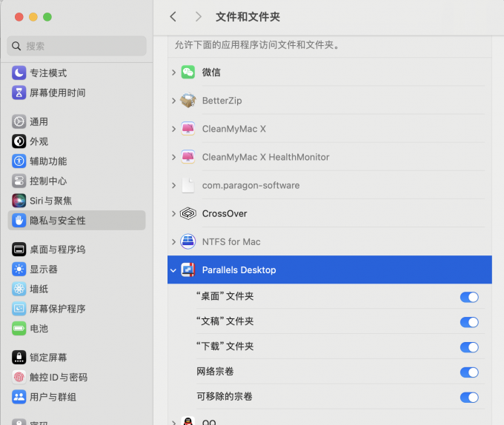Click the 屏幕保护程序 icon
This screenshot has height=425, width=504.
coord(19,309)
